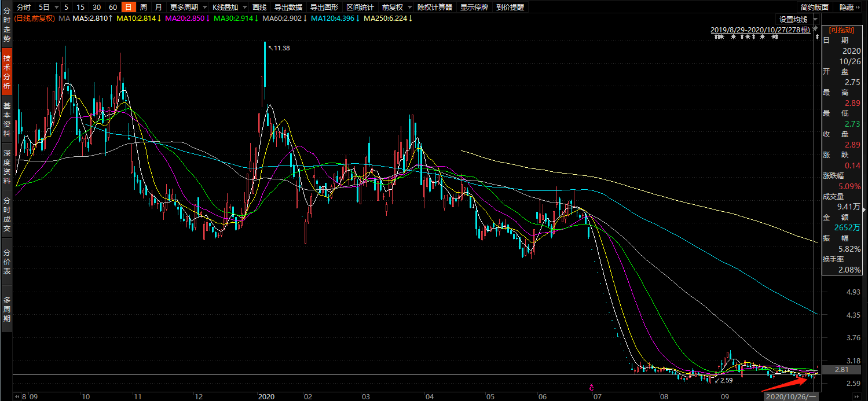Open the 分时走势 sidebar tab
The height and width of the screenshot is (401, 868).
pos(7,25)
